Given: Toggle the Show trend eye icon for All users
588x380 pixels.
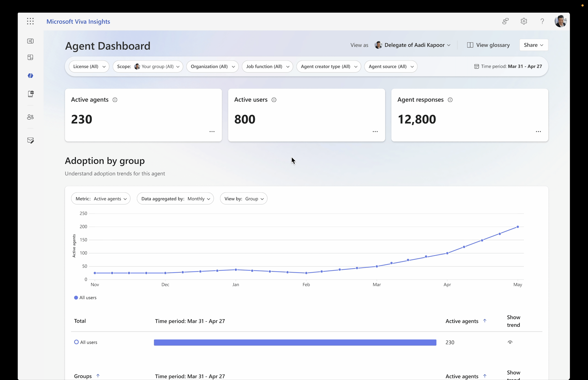Looking at the screenshot, I should point(510,342).
